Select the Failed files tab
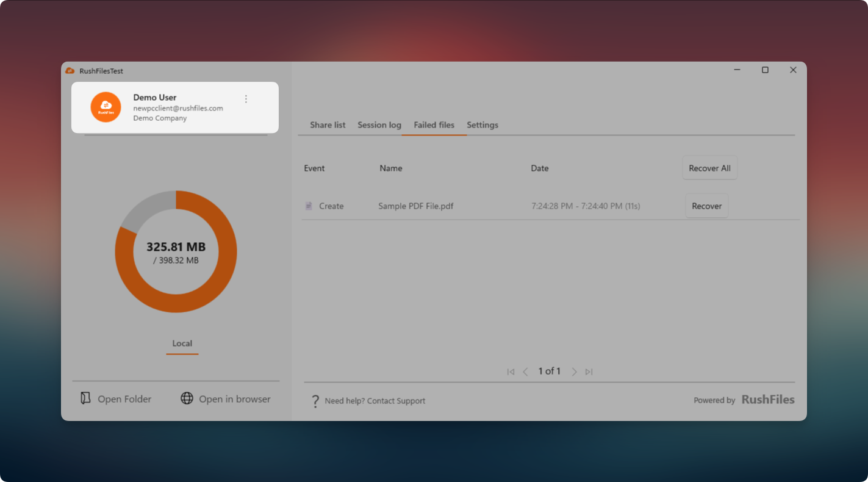Screen dimensions: 868x482 tap(434, 125)
